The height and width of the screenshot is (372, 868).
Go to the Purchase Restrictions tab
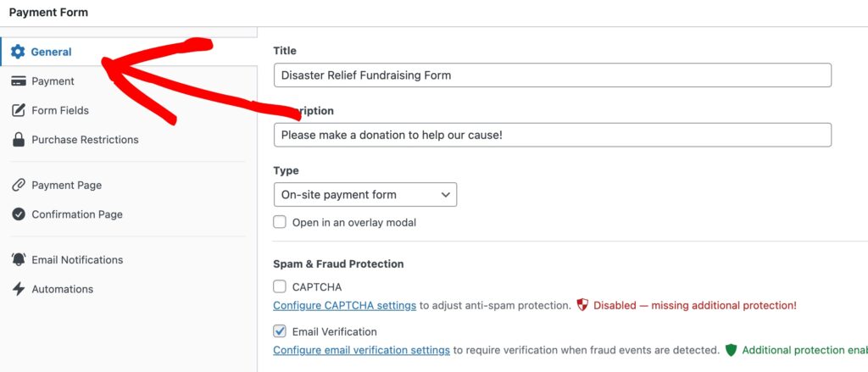coord(85,140)
